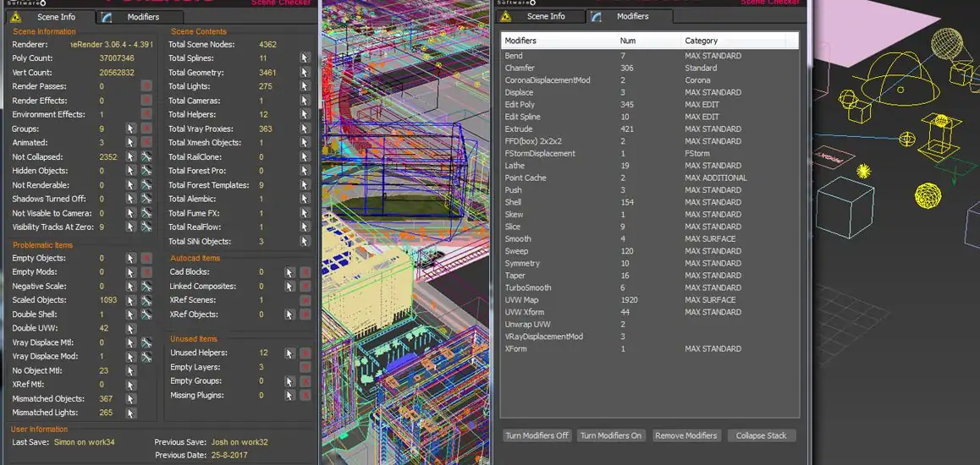Switch to Scene Info tab in right panel

click(545, 16)
